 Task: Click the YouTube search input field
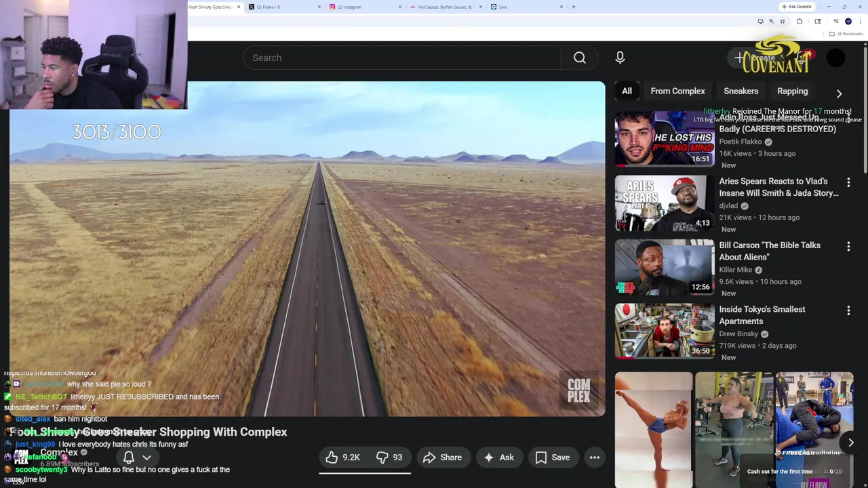401,58
